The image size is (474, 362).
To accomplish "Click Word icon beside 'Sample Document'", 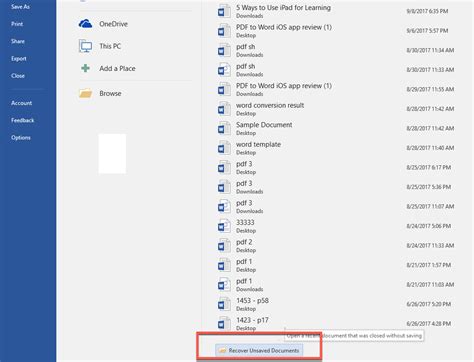I will coord(224,129).
